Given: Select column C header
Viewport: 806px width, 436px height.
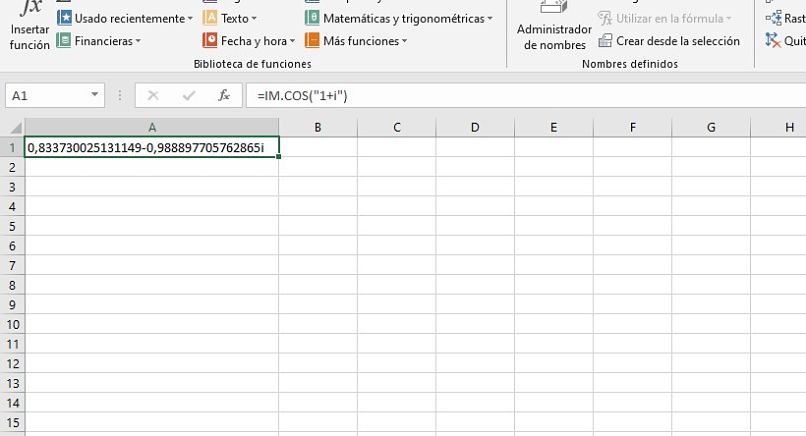Looking at the screenshot, I should pos(396,128).
